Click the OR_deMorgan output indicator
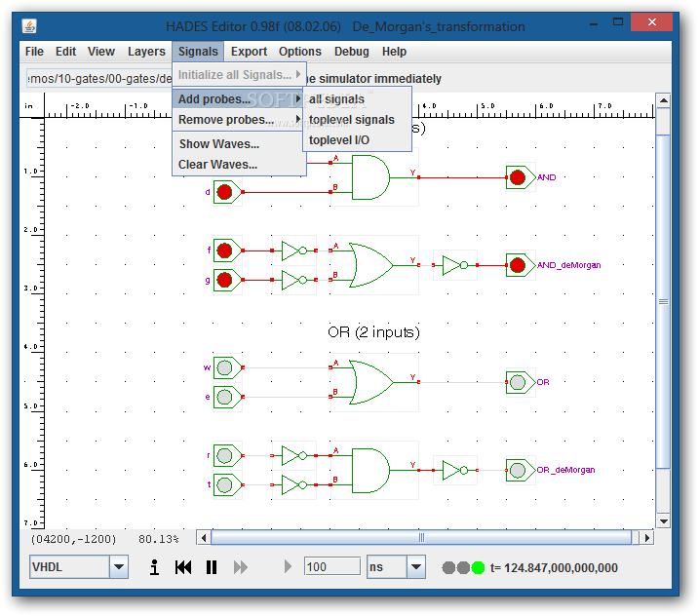 520,470
